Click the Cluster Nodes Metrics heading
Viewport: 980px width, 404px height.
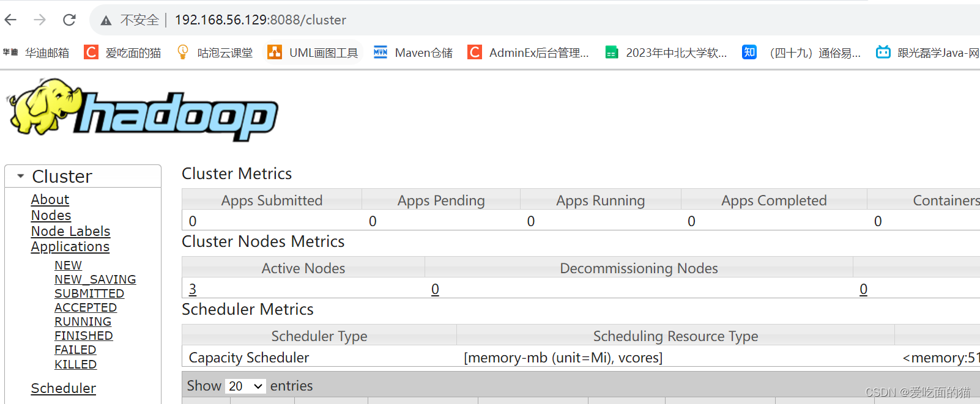tap(263, 241)
